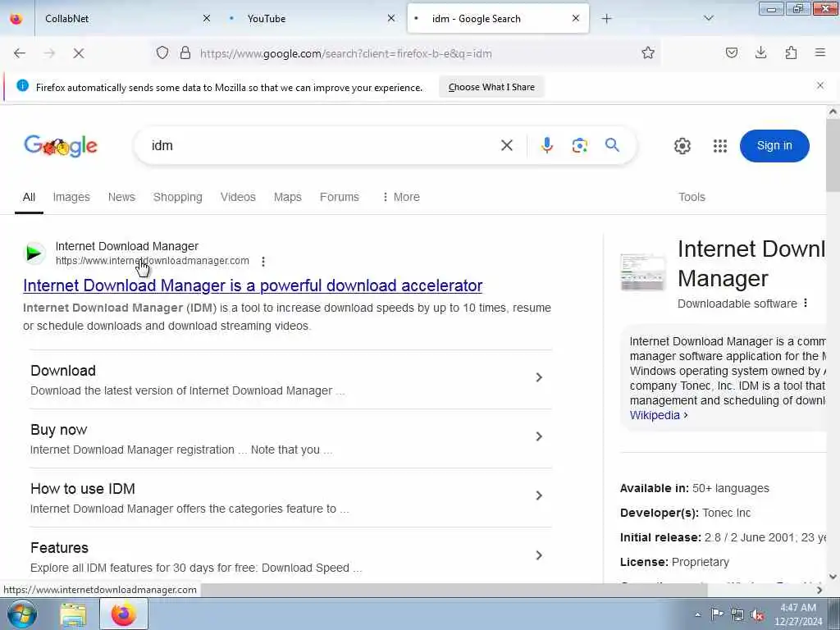Bookmark this page with the star
Viewport: 840px width, 630px height.
(x=648, y=52)
